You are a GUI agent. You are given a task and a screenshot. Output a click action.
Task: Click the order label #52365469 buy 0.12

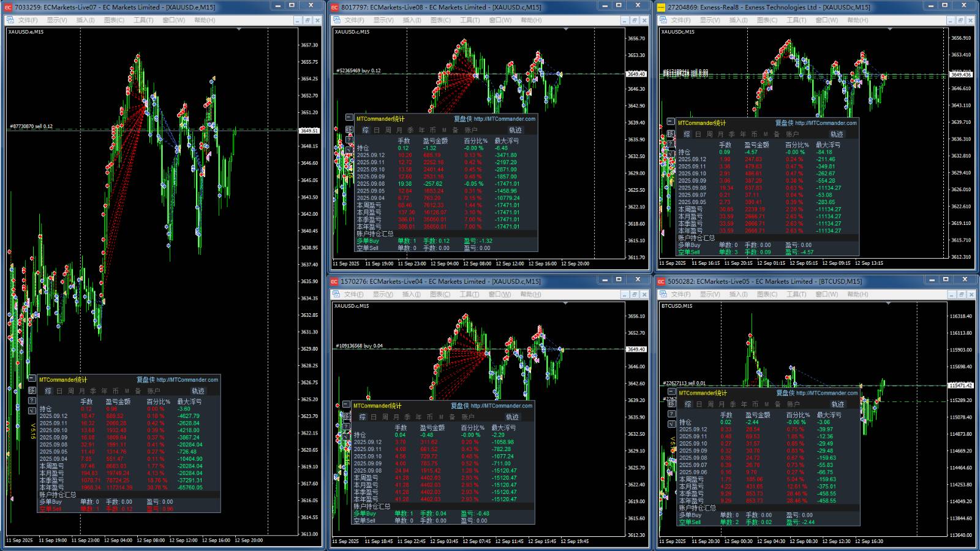click(x=358, y=70)
